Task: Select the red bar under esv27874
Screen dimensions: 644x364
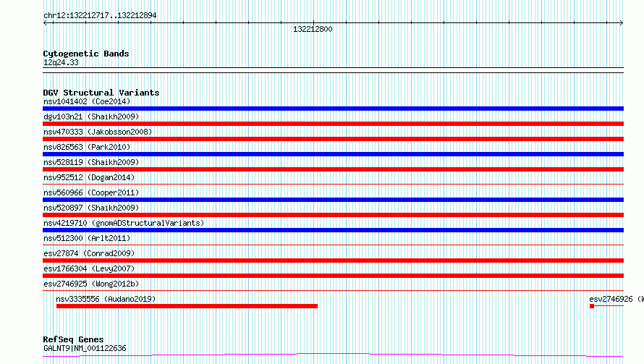Action: point(333,261)
